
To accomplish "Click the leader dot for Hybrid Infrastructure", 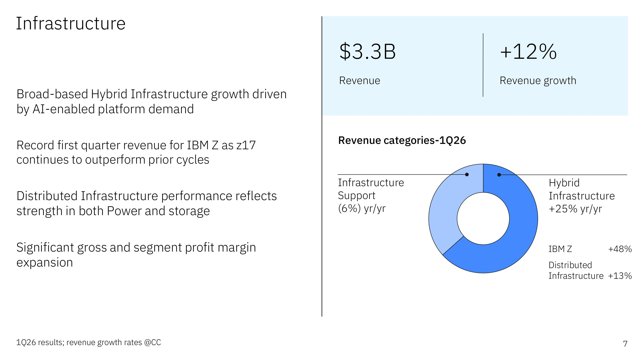I will click(499, 175).
